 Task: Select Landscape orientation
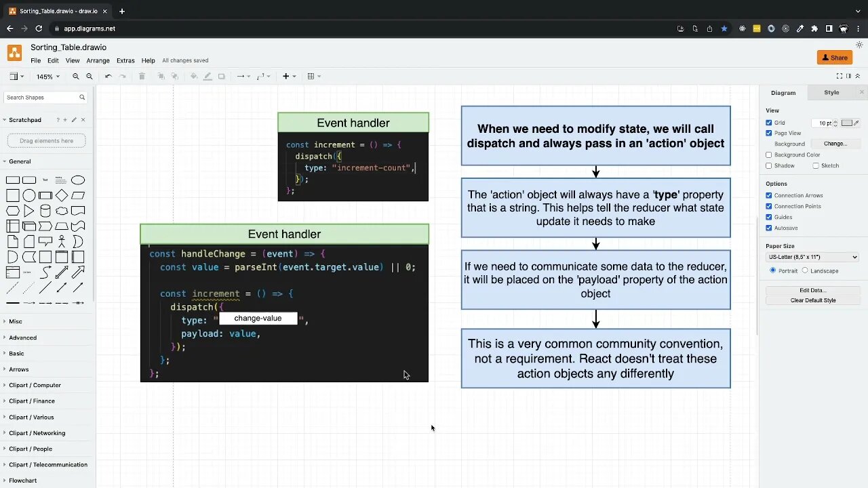pyautogui.click(x=805, y=270)
